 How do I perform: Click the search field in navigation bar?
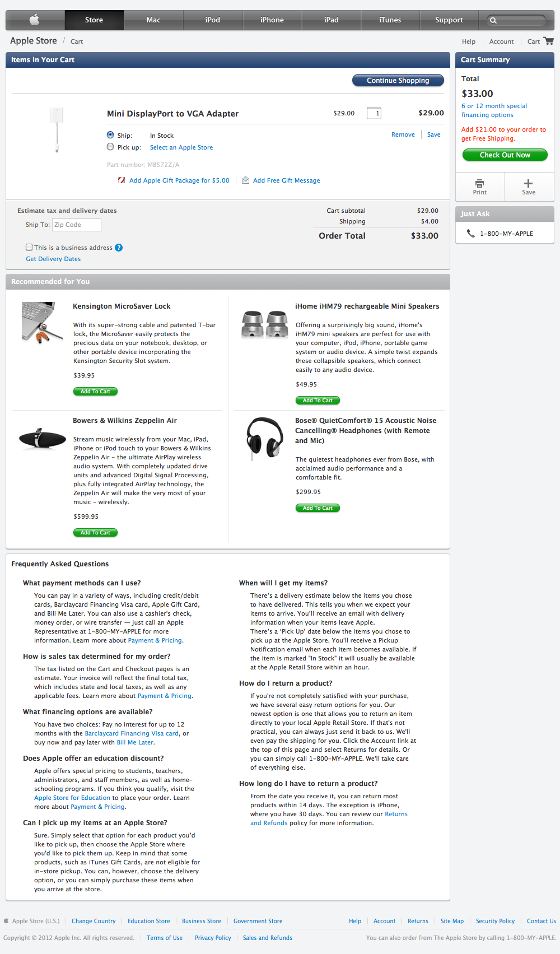pos(516,21)
